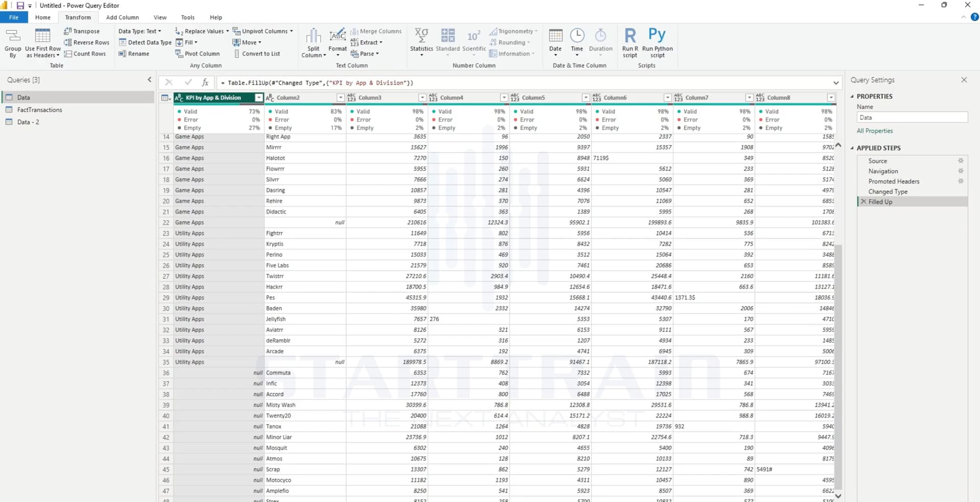
Task: Open All Properties link
Action: pos(875,131)
